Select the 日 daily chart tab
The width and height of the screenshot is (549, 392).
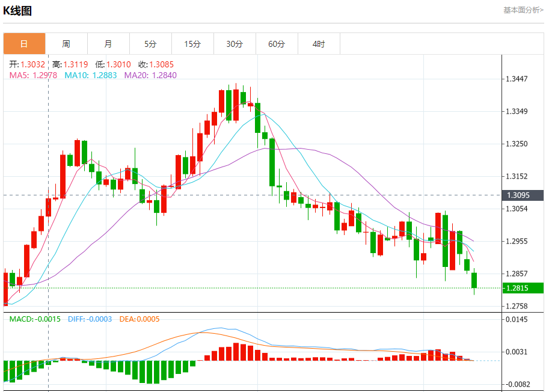tap(24, 44)
